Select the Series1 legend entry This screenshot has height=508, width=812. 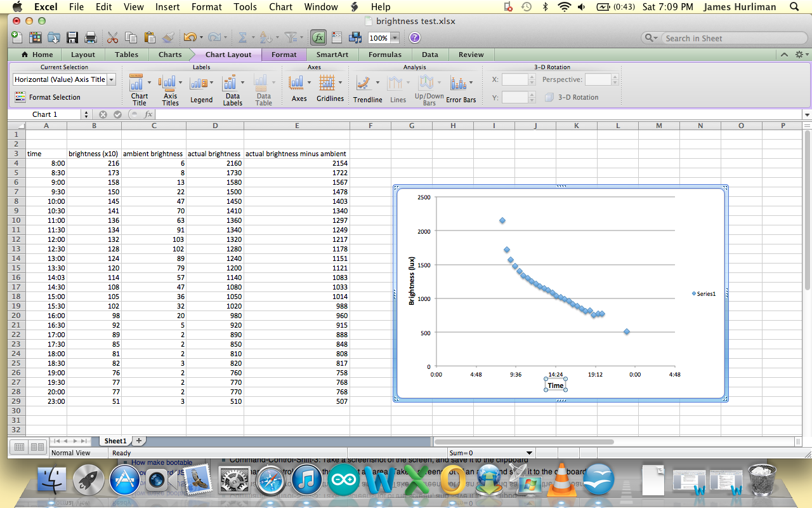704,293
